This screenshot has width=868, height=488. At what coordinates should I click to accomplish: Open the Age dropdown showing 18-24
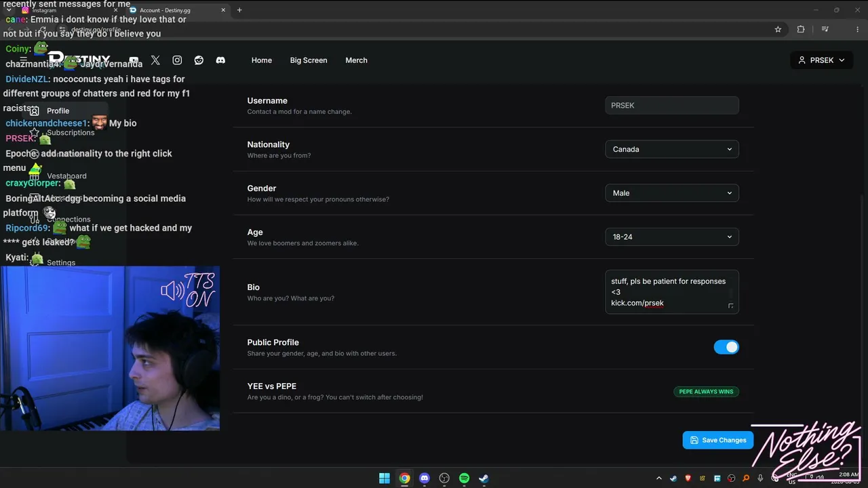[x=672, y=237]
